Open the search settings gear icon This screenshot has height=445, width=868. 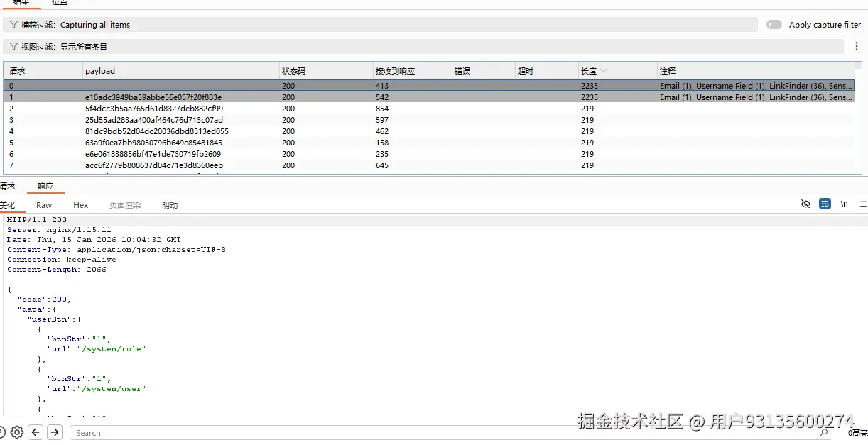click(17, 432)
